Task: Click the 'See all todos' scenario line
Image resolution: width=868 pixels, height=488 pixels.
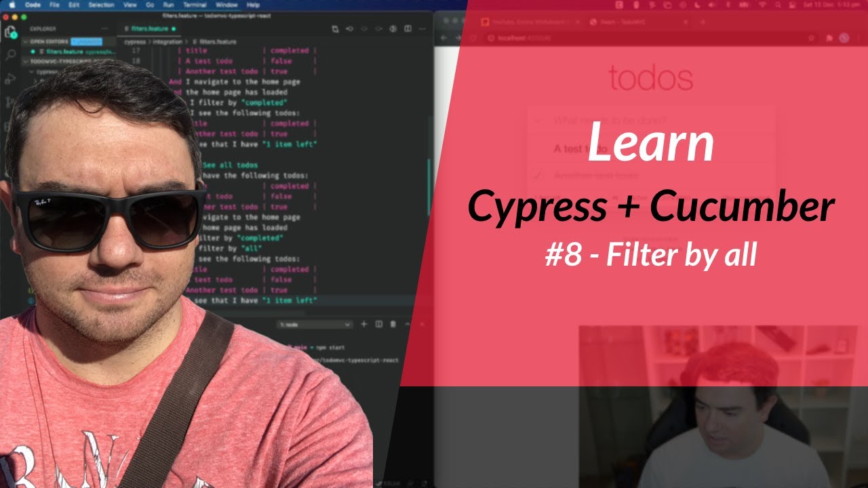Action: pos(231,165)
